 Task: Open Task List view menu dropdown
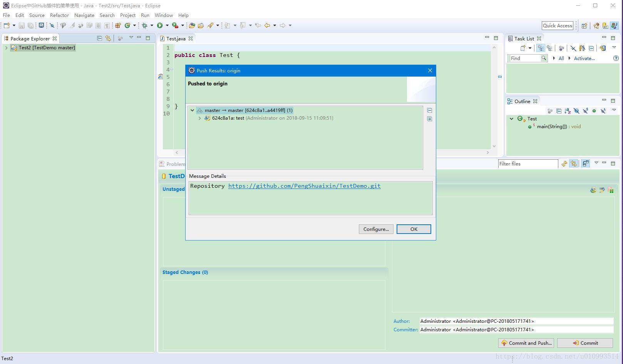[x=614, y=47]
